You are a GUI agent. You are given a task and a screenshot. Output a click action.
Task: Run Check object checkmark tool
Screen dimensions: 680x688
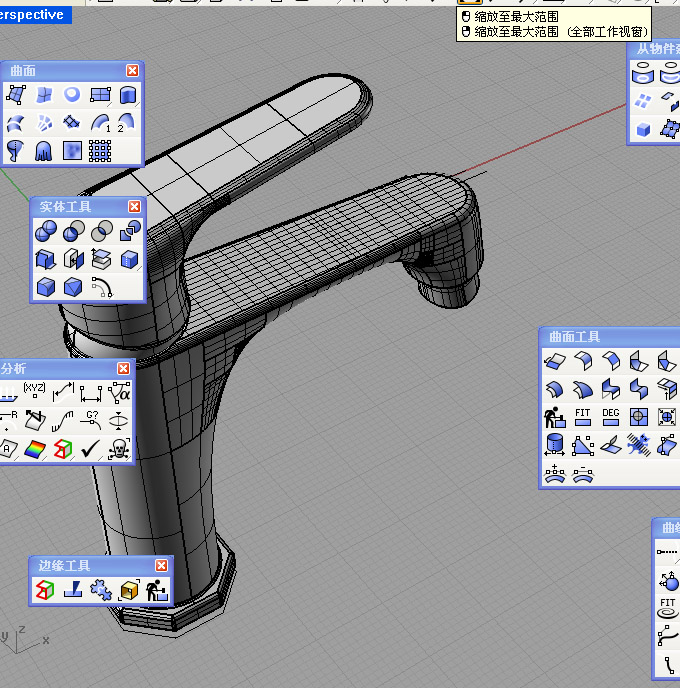[91, 449]
